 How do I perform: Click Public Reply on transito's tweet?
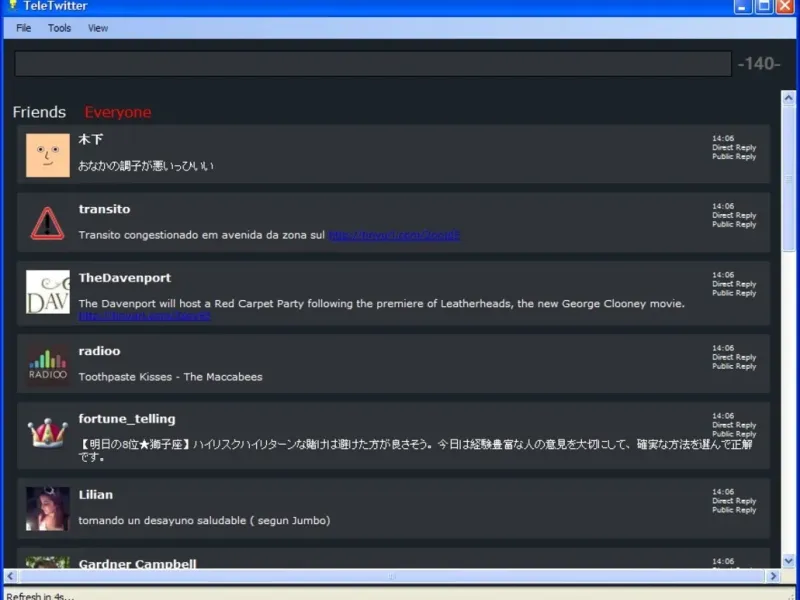734,224
